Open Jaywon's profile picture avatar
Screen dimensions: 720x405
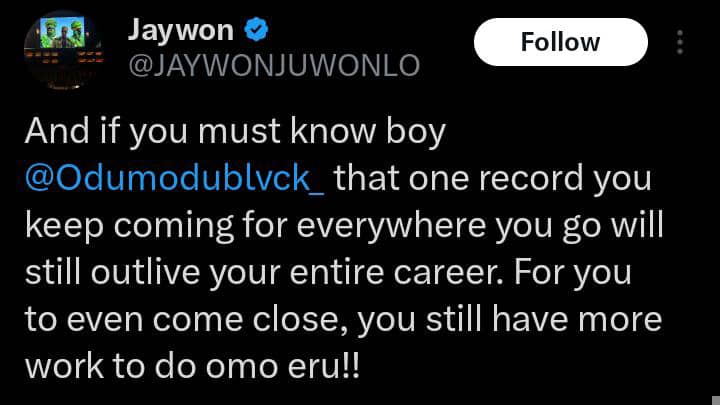click(63, 51)
